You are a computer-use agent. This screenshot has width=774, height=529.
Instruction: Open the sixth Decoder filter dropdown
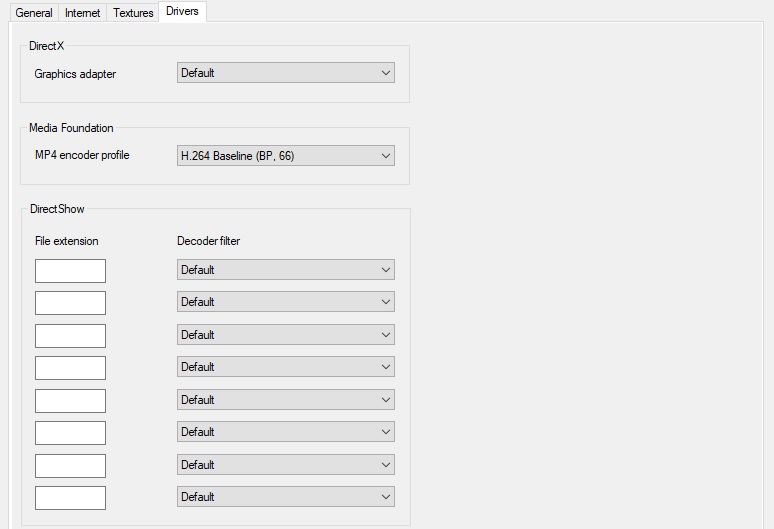pyautogui.click(x=286, y=432)
